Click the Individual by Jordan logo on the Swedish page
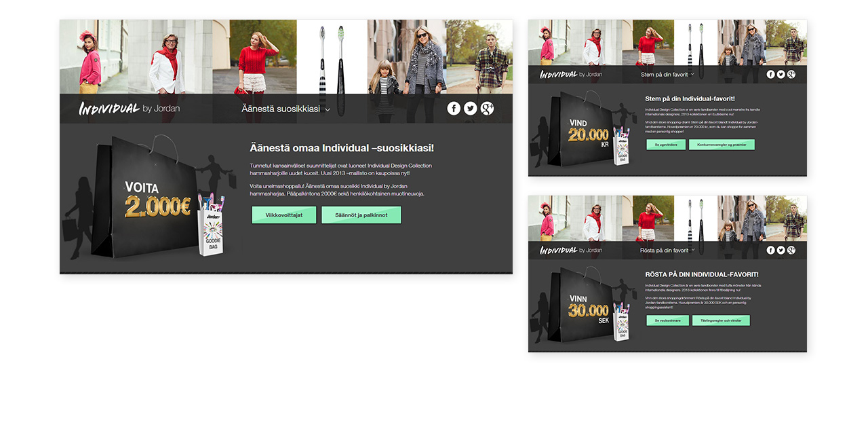Viewport: 868px width, 425px height. click(571, 250)
